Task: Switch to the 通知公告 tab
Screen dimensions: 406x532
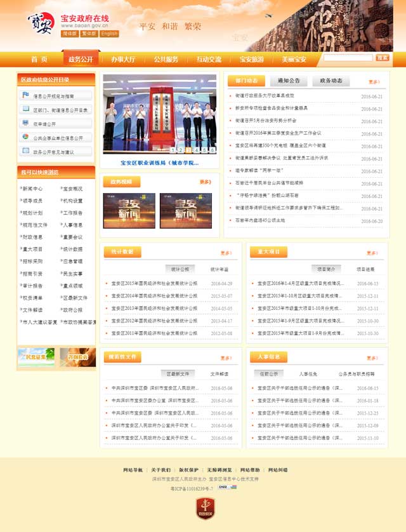Action: pyautogui.click(x=289, y=81)
